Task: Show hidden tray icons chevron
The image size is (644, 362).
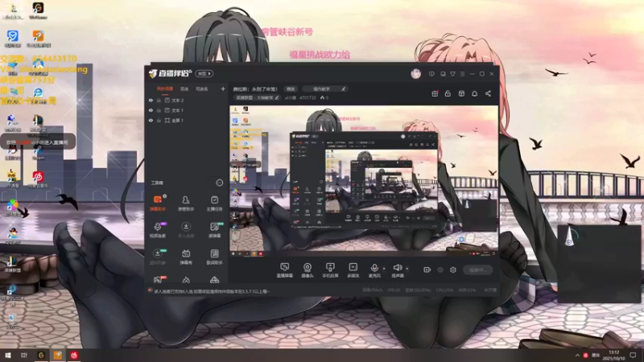Action: click(577, 355)
